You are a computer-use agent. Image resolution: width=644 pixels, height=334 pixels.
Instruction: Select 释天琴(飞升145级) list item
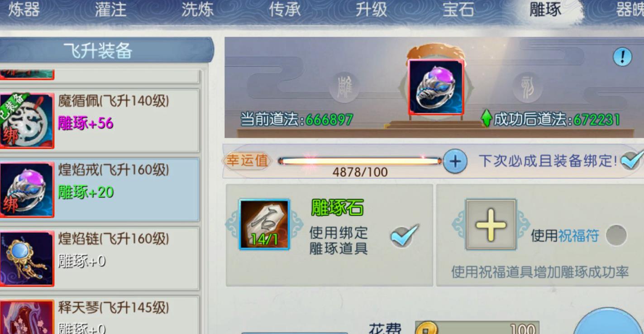[100, 315]
